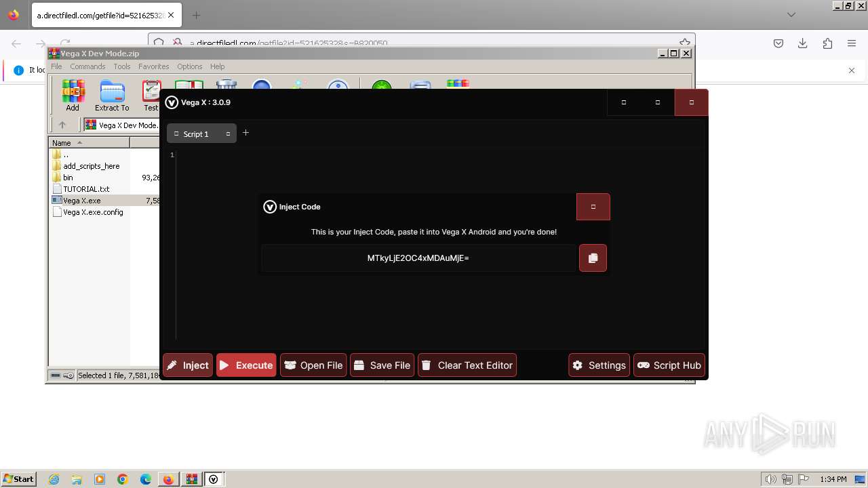
Task: Click the inject code text field
Action: 418,258
